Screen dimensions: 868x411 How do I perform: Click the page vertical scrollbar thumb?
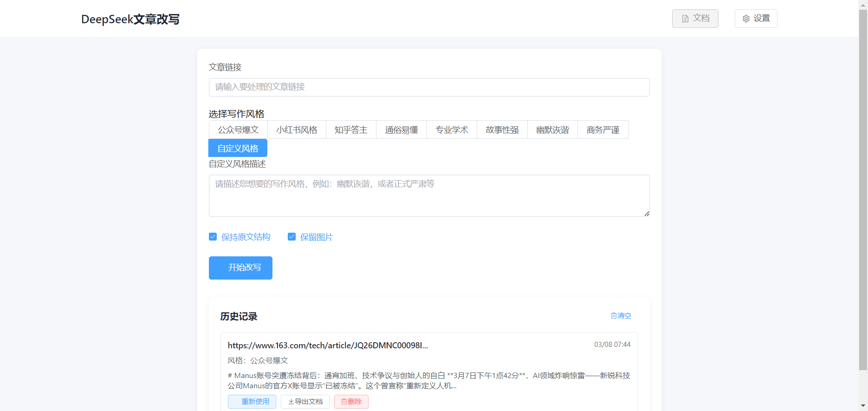click(863, 190)
